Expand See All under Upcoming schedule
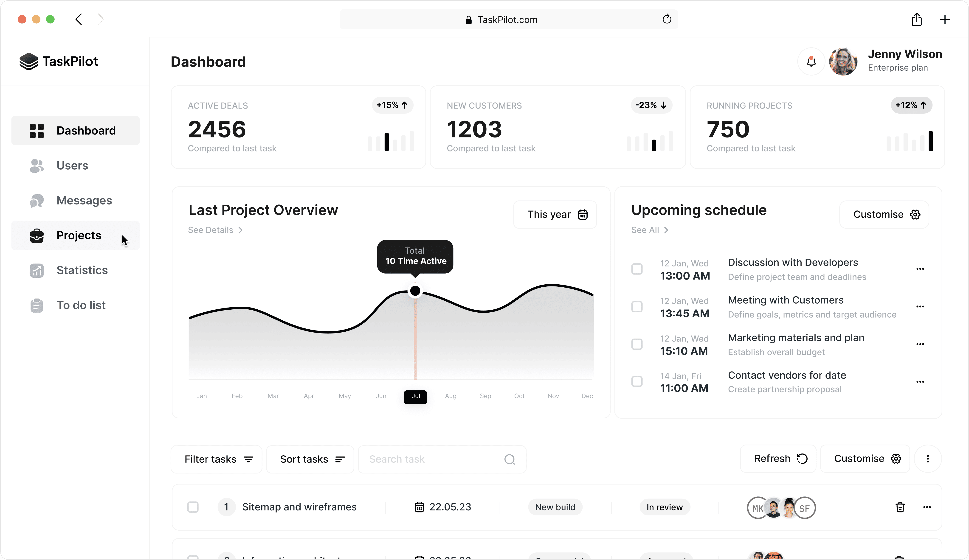This screenshot has height=560, width=969. [650, 230]
